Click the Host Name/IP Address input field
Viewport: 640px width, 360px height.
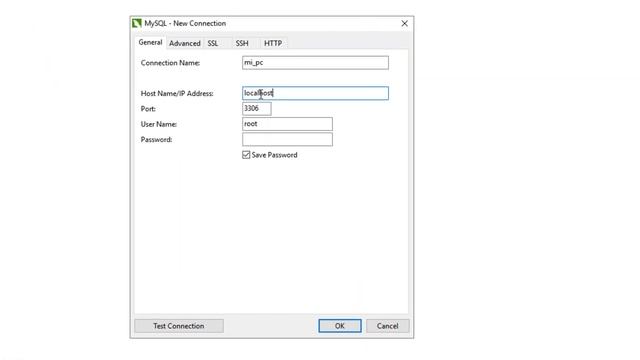315,93
